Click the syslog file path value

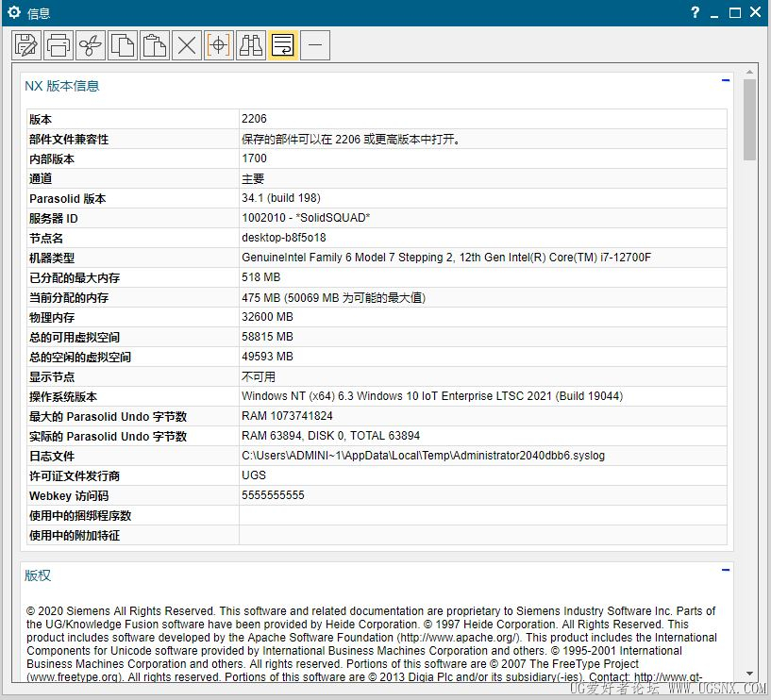pos(424,456)
